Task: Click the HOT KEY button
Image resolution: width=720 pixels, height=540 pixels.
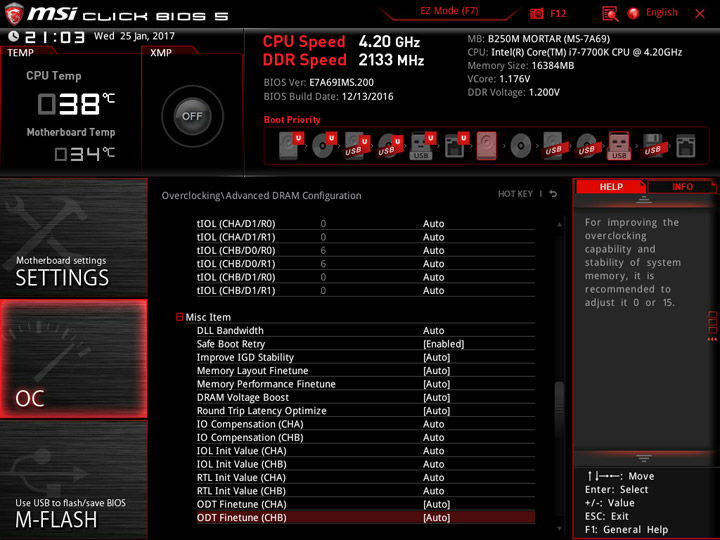Action: [x=515, y=194]
